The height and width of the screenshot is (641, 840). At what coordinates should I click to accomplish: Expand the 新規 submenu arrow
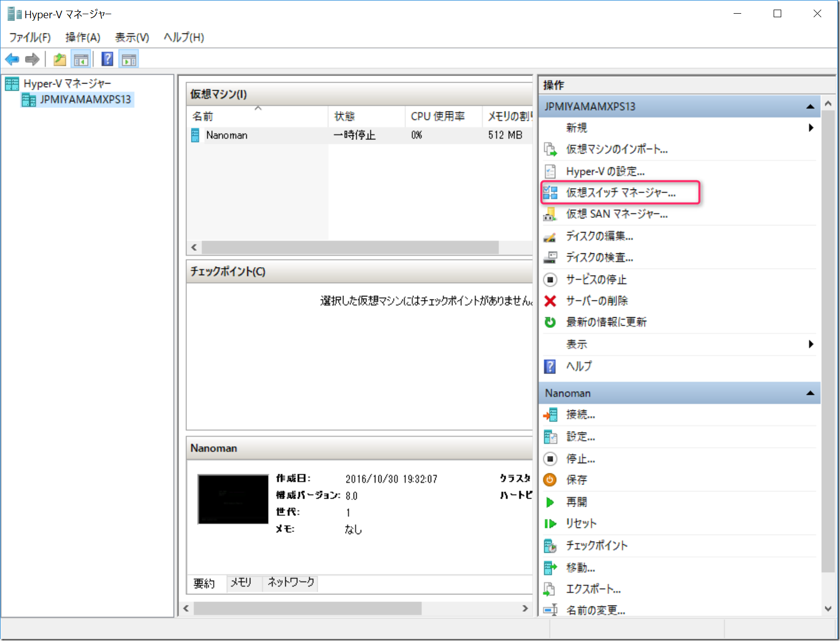pyautogui.click(x=811, y=128)
